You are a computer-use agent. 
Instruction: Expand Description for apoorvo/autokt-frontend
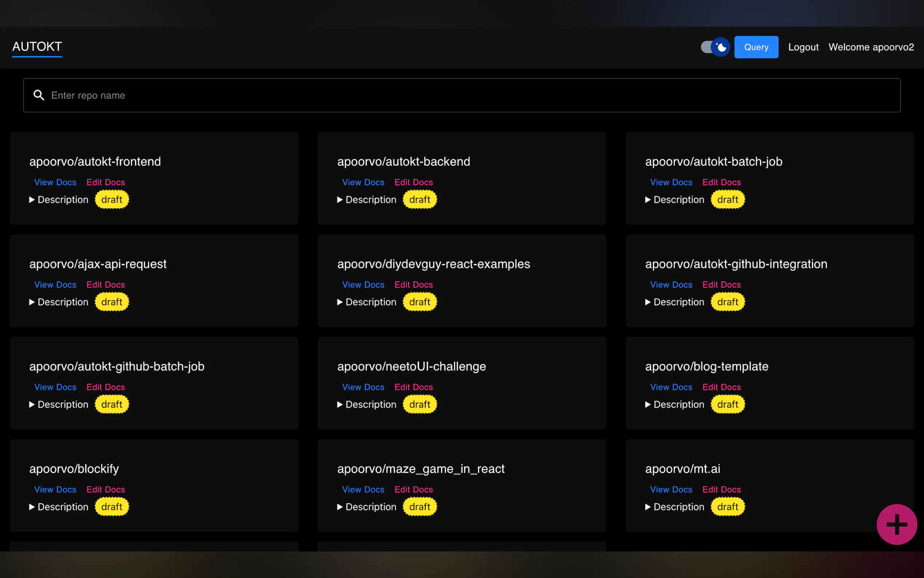[x=59, y=199]
